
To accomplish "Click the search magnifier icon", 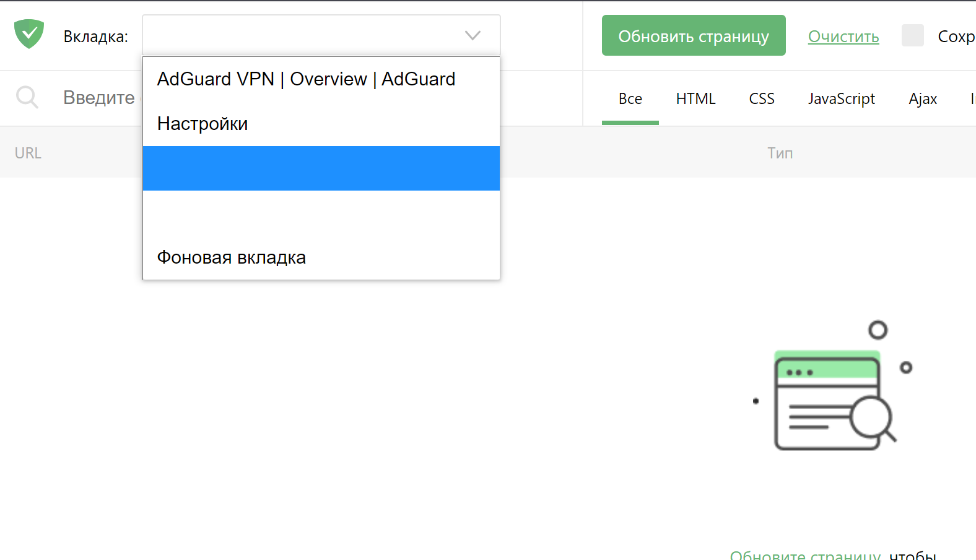I will (x=27, y=98).
